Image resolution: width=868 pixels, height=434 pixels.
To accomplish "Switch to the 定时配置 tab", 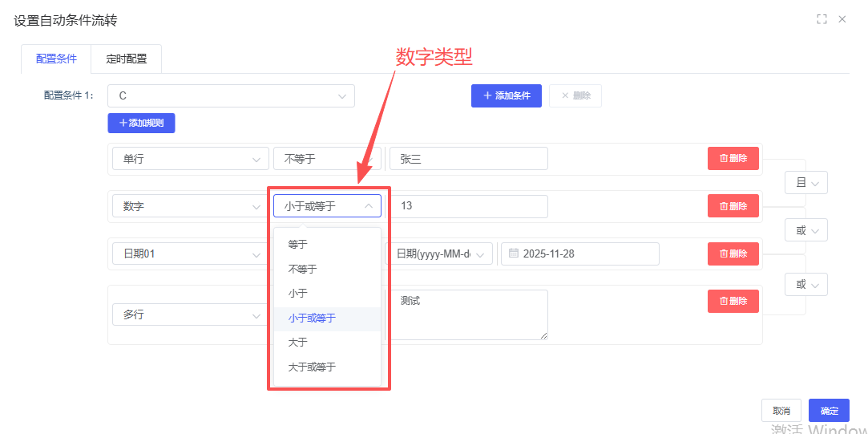I will (127, 59).
